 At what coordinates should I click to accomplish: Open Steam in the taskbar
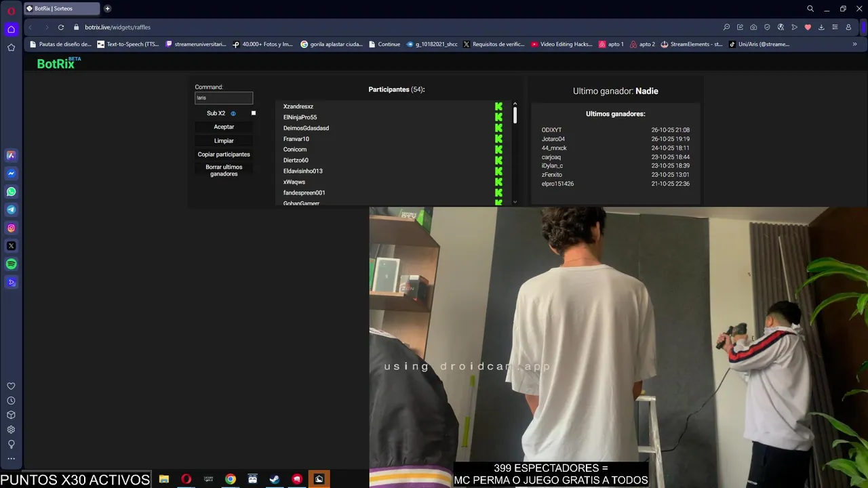point(275,479)
